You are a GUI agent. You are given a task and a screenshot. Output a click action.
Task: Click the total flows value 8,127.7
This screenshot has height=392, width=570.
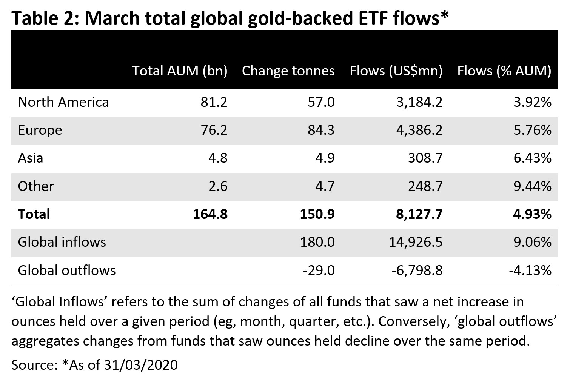tap(419, 214)
